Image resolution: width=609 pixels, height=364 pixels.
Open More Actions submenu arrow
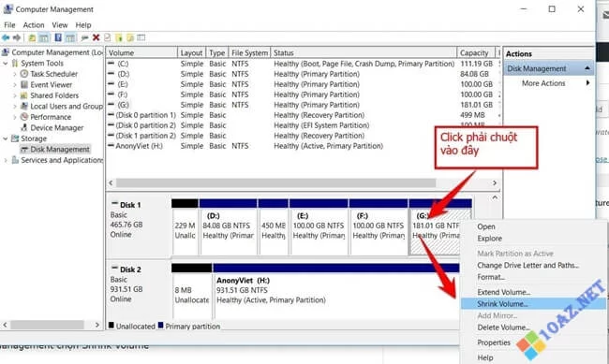click(588, 83)
